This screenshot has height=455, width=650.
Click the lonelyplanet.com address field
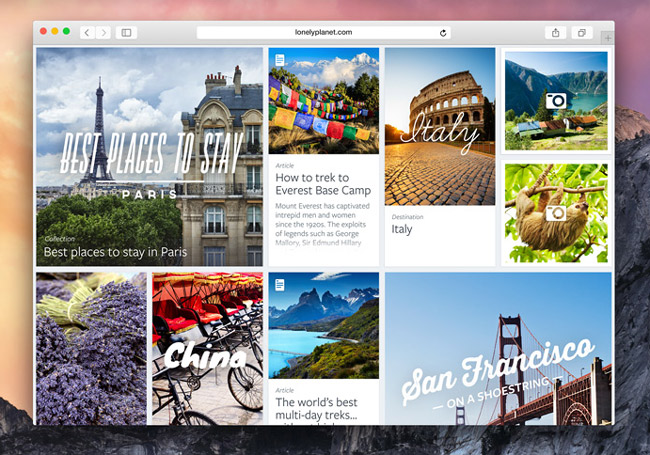[x=324, y=32]
